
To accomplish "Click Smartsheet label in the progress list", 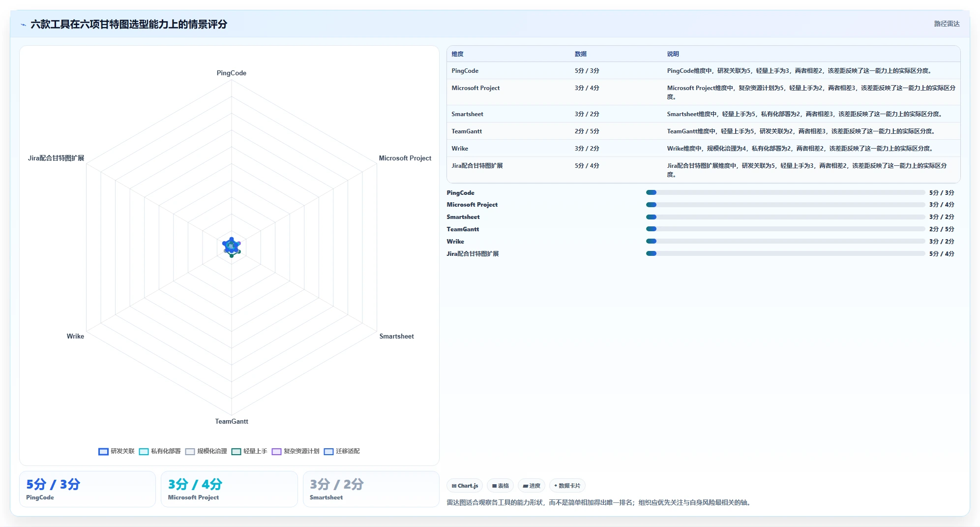I will [x=463, y=217].
